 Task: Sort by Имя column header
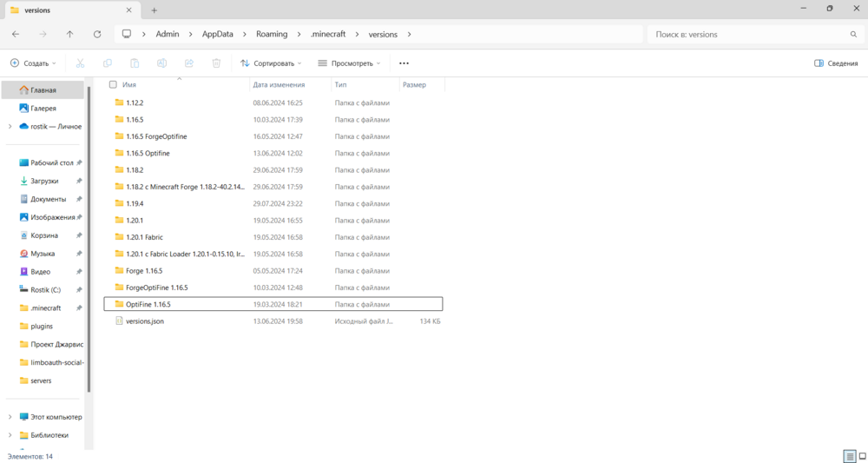pos(129,85)
